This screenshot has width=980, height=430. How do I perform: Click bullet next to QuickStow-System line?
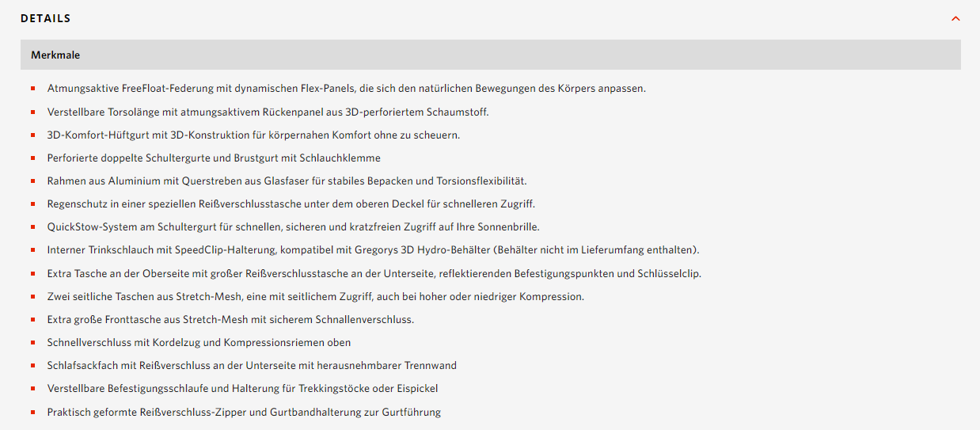pos(33,227)
